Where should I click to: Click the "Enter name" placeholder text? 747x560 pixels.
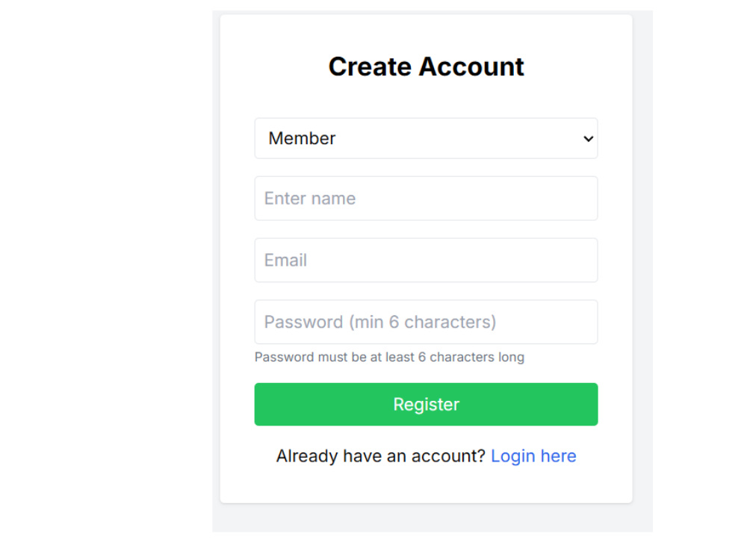click(310, 198)
